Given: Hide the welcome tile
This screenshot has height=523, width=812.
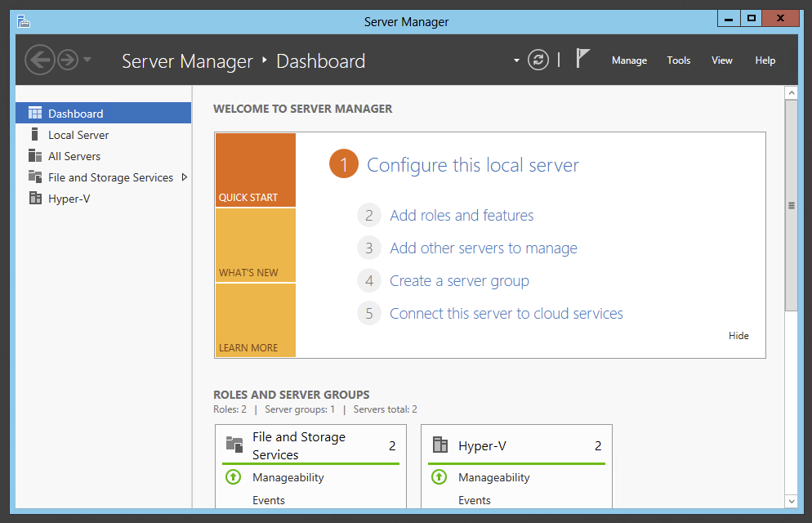Looking at the screenshot, I should [738, 336].
